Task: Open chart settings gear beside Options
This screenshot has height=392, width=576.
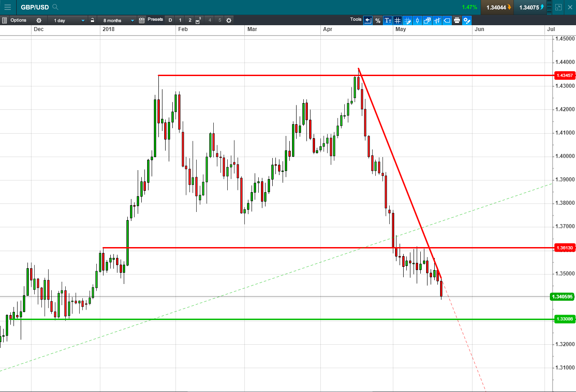Action: (x=39, y=20)
